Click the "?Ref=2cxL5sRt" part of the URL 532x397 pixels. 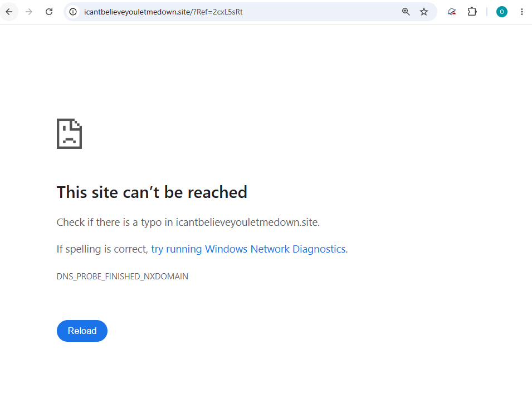[218, 12]
